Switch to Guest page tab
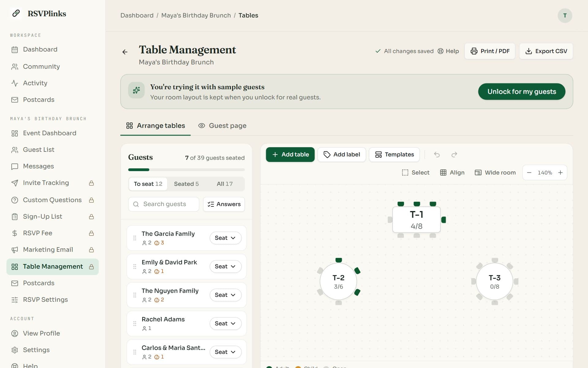This screenshot has height=368, width=588. pyautogui.click(x=222, y=126)
